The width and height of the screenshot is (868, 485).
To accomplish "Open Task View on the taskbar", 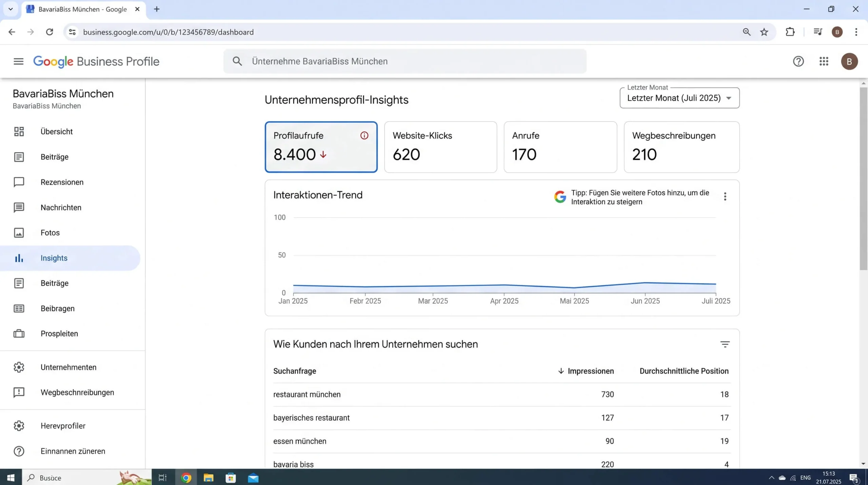I will [163, 478].
